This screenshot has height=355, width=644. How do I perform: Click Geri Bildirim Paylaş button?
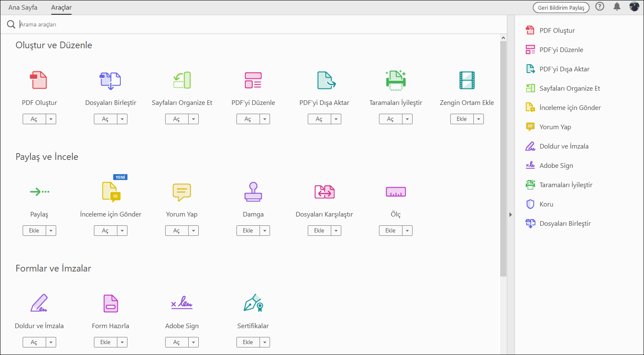tap(561, 8)
